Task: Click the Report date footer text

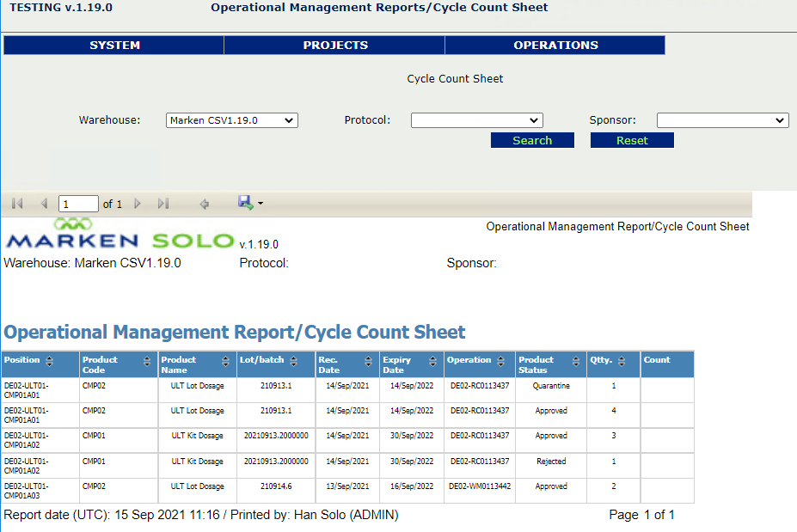Action: [201, 515]
